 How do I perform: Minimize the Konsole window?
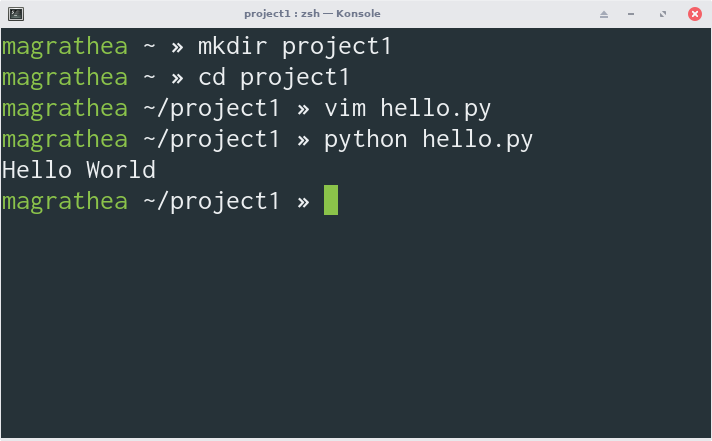[x=631, y=14]
